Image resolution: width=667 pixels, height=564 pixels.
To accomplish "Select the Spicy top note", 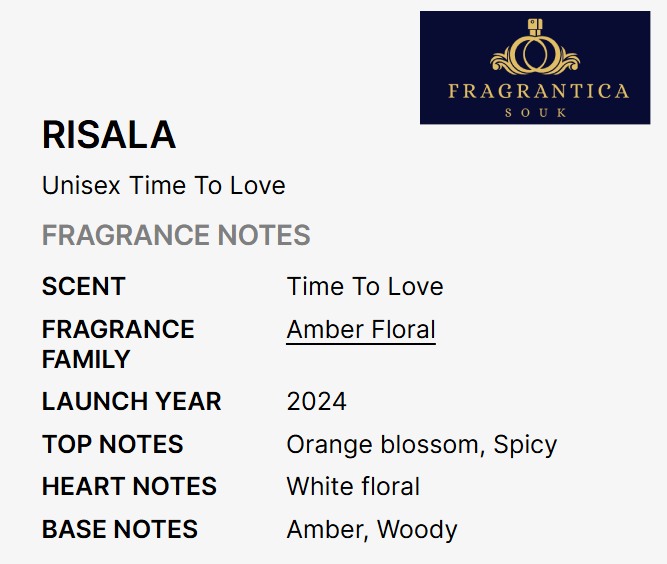I will [x=525, y=444].
